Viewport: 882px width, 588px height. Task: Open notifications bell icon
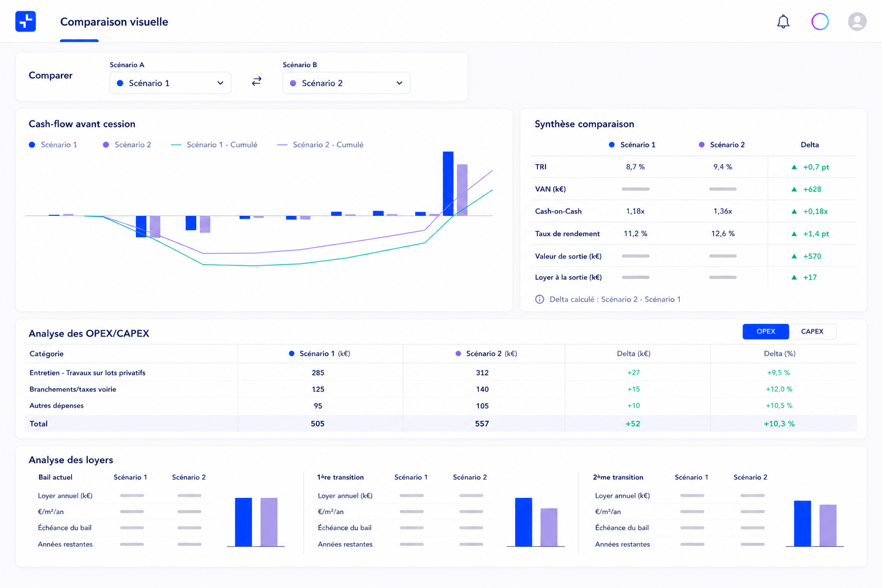783,22
